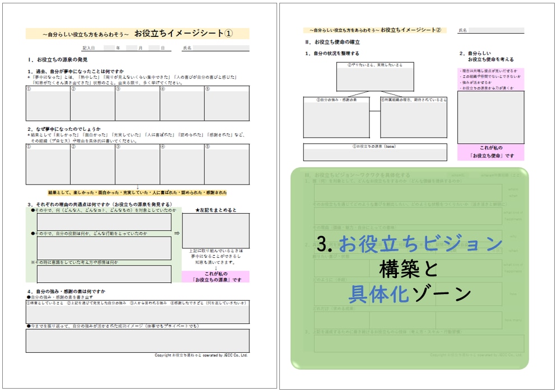This screenshot has height=392, width=557.
Task: Click the heading 3. それぞれの理由の共通点は何ですか
Action: click(x=100, y=204)
